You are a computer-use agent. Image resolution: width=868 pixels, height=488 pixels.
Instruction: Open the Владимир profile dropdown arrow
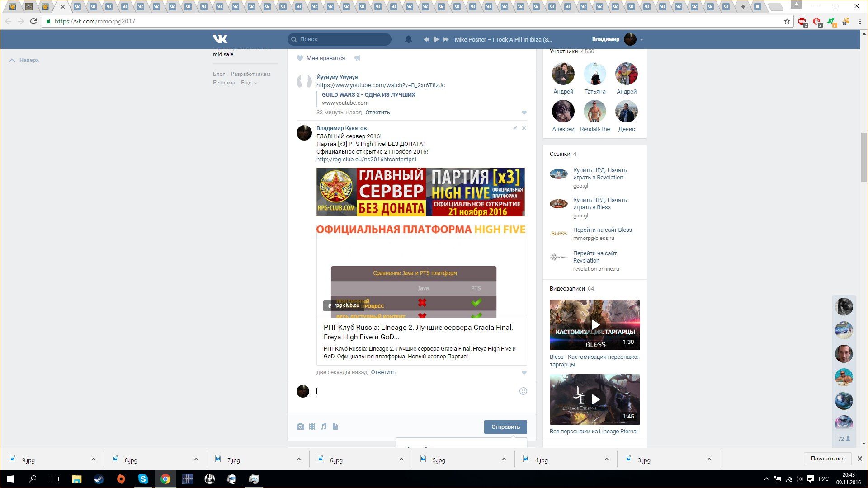[x=642, y=40]
